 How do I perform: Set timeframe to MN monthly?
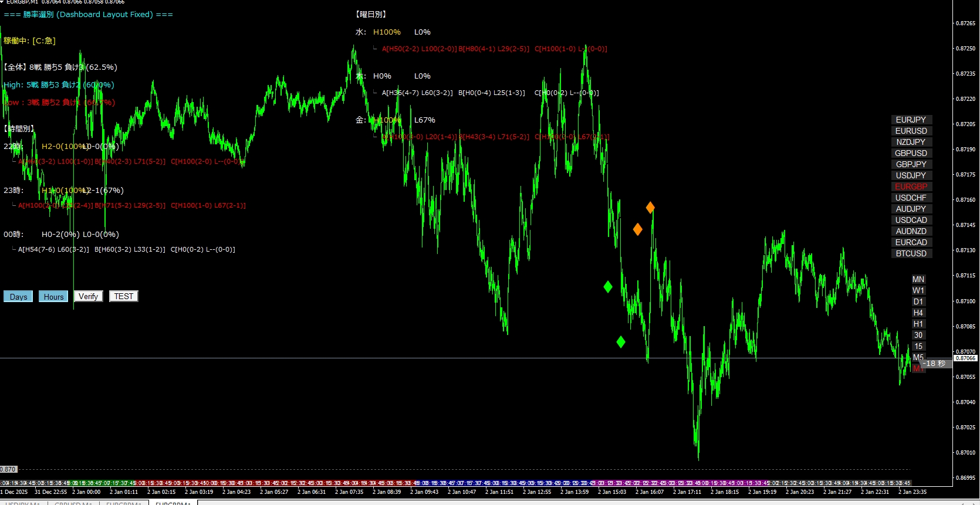[918, 279]
